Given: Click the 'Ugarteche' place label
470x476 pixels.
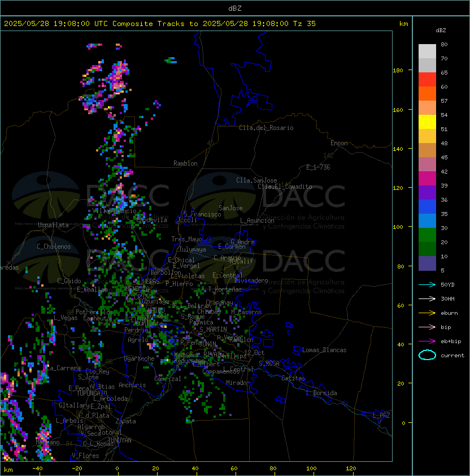Looking at the screenshot, I should (x=140, y=358).
